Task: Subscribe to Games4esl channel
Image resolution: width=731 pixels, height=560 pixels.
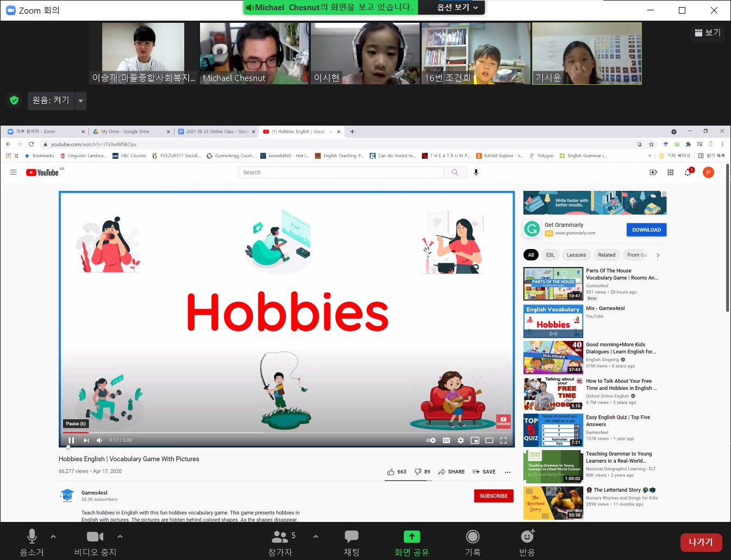Action: [493, 496]
